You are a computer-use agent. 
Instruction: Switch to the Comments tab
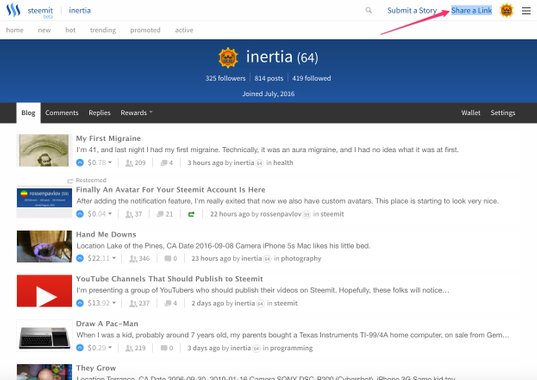[x=62, y=113]
